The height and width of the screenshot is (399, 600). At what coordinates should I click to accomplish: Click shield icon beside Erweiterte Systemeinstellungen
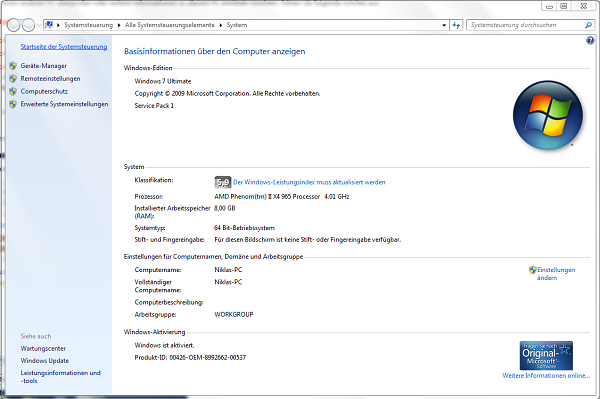[x=13, y=104]
